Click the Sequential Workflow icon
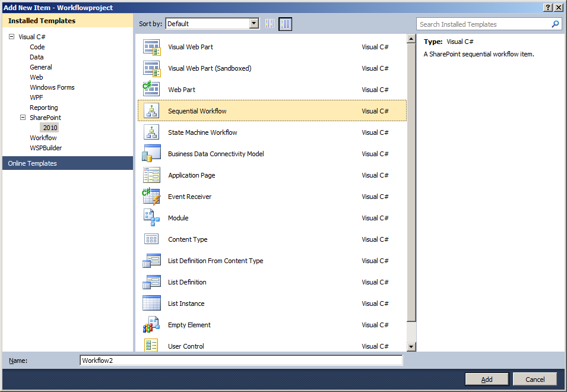 coord(151,111)
